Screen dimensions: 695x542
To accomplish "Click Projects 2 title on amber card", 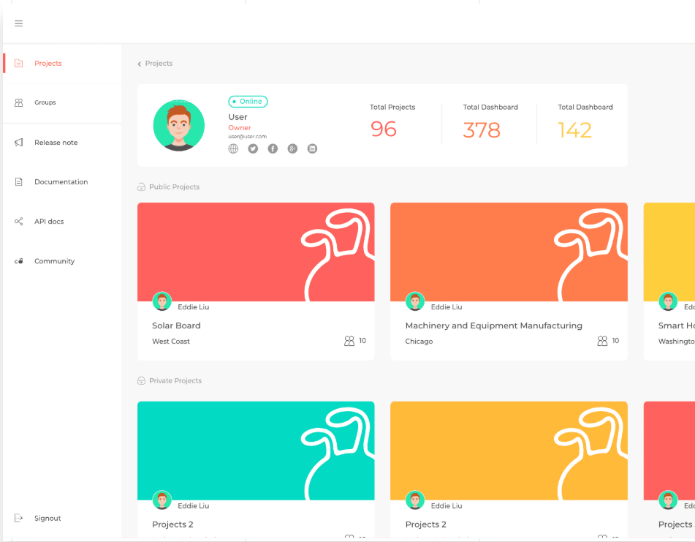I will click(426, 524).
